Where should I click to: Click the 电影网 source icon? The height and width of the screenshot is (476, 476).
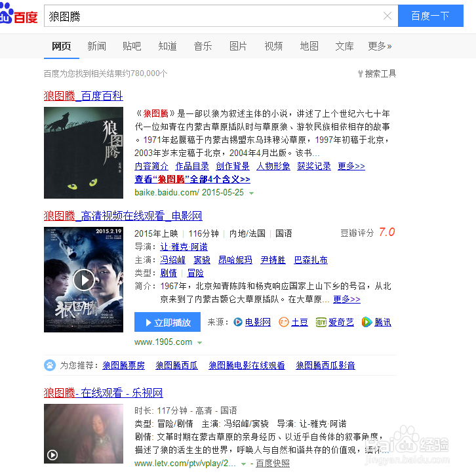pyautogui.click(x=238, y=322)
